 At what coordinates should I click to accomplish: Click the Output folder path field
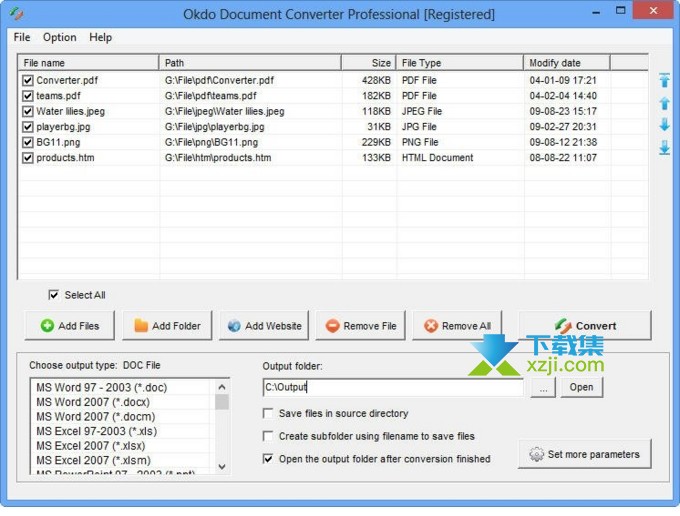coord(393,387)
